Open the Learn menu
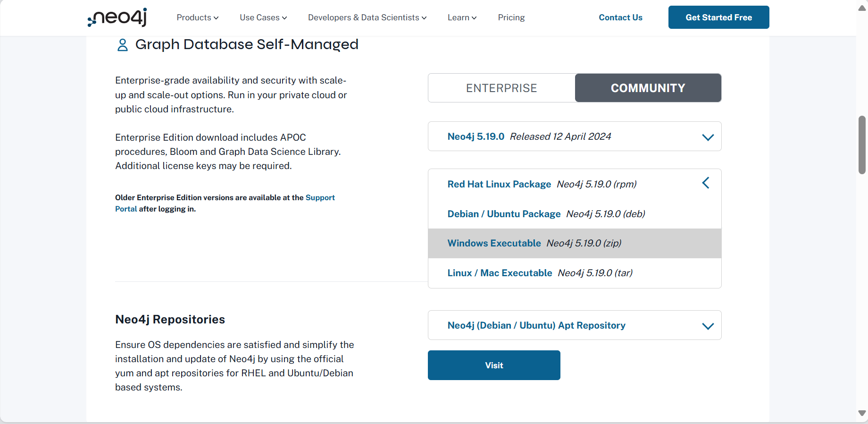Image resolution: width=868 pixels, height=424 pixels. (462, 17)
